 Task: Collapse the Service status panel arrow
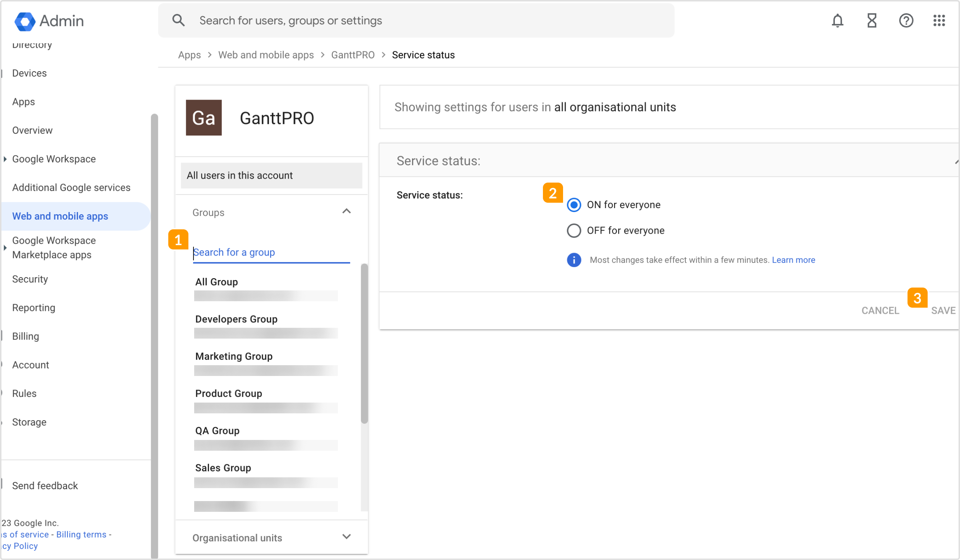(957, 161)
